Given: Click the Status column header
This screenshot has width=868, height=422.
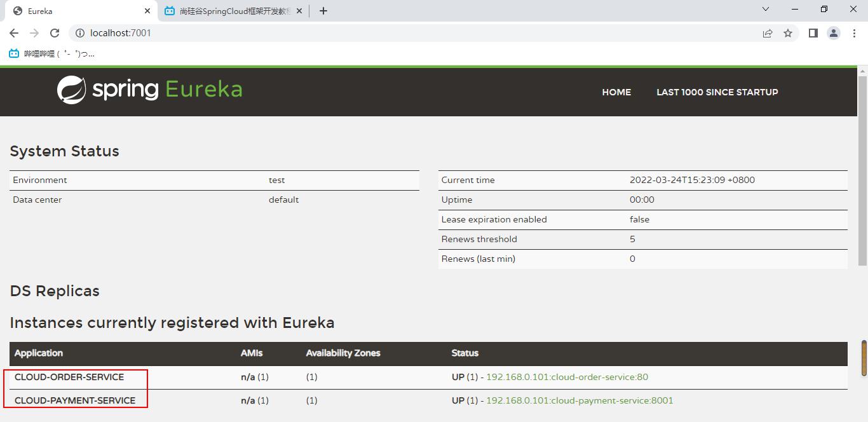Looking at the screenshot, I should [x=465, y=353].
